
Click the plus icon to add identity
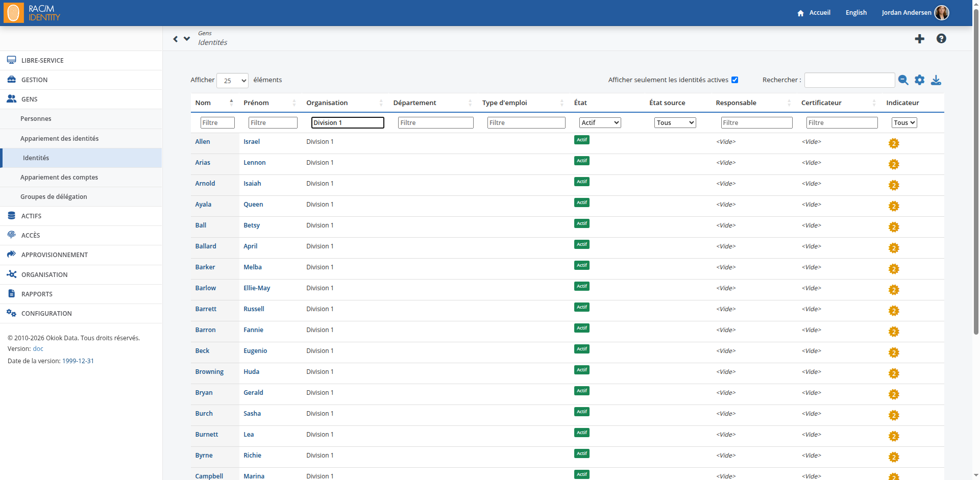point(919,39)
